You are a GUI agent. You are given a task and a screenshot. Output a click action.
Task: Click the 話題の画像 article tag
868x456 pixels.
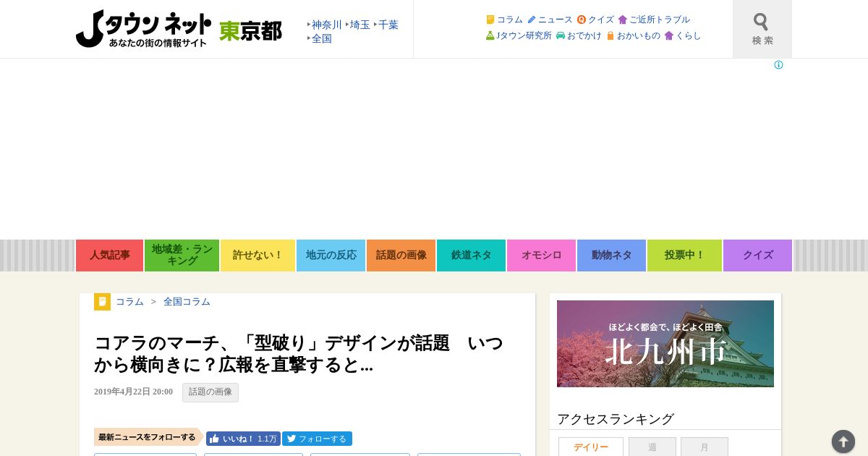210,392
